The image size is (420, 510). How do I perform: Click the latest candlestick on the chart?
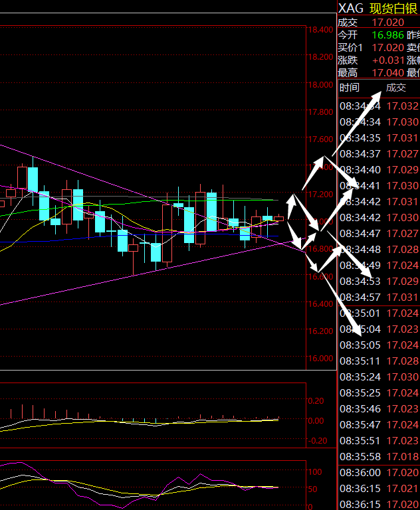click(x=278, y=218)
